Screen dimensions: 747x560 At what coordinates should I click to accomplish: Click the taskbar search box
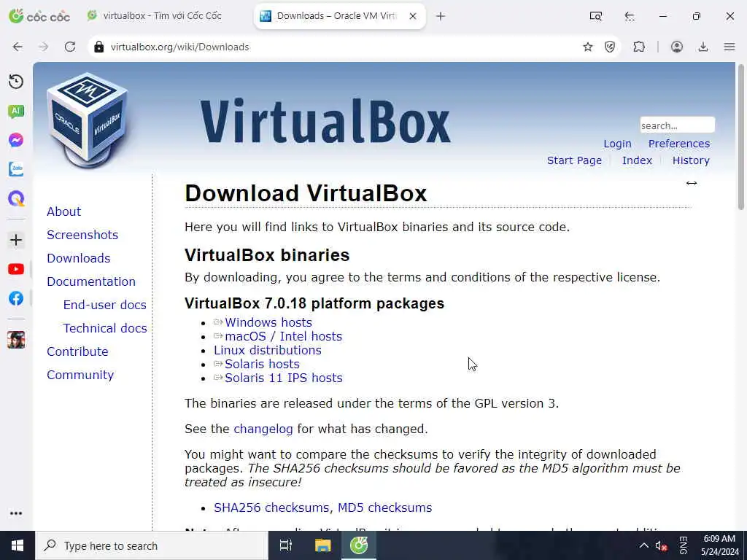152,545
